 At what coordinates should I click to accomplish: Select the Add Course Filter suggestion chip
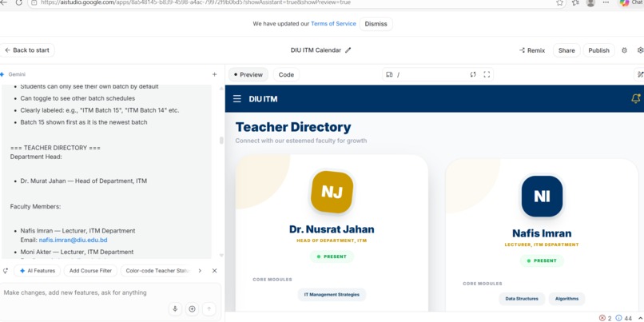pos(90,271)
